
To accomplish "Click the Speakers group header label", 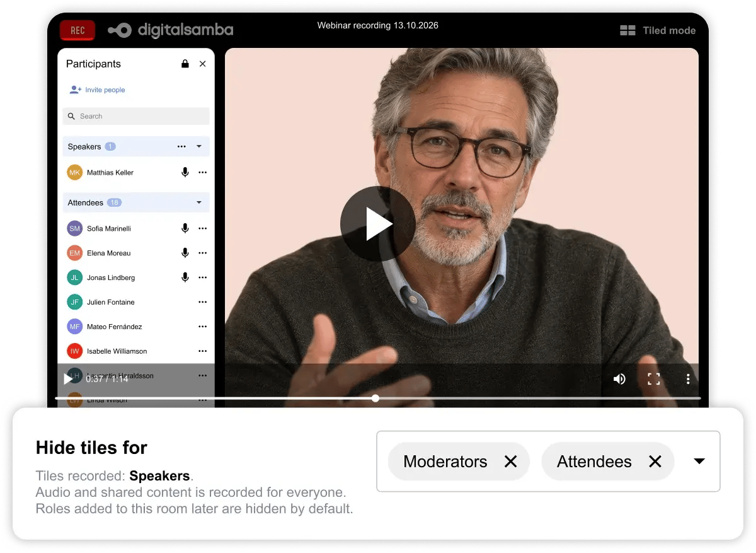I will [x=84, y=146].
